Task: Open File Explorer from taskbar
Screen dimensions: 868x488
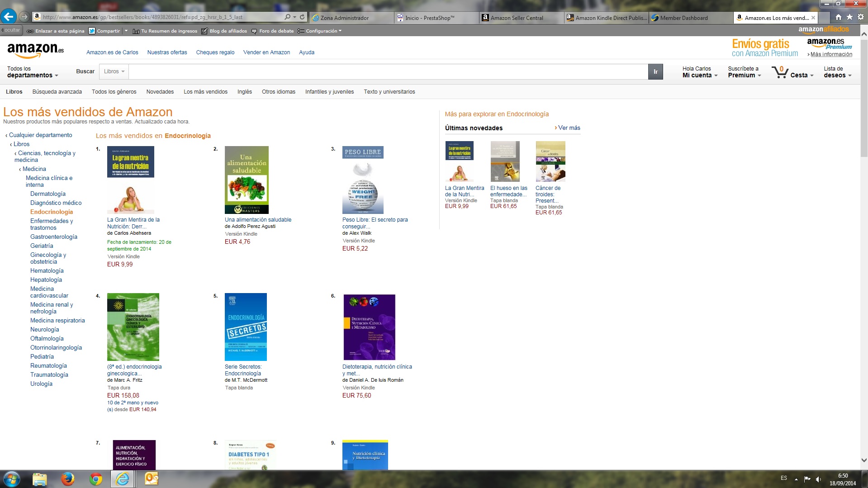Action: [x=40, y=479]
